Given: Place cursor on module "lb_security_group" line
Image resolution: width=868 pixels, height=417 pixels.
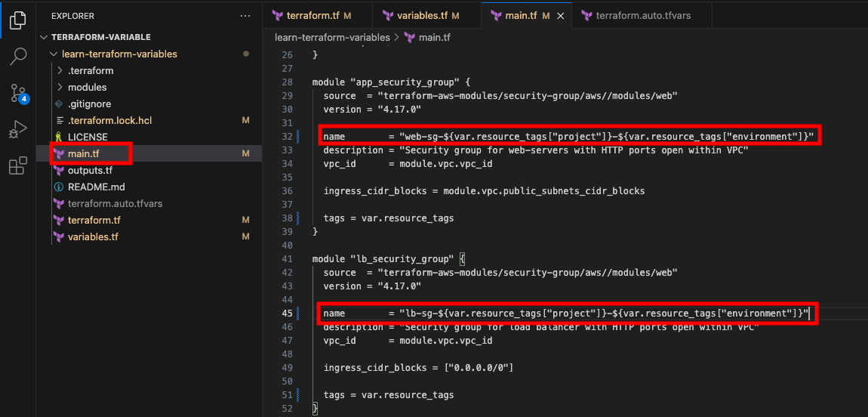Looking at the screenshot, I should pyautogui.click(x=389, y=258).
